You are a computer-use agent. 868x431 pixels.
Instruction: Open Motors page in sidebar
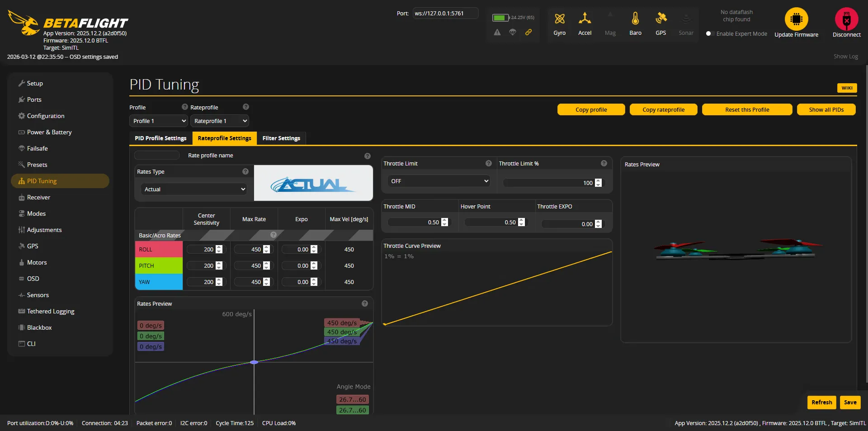(37, 262)
